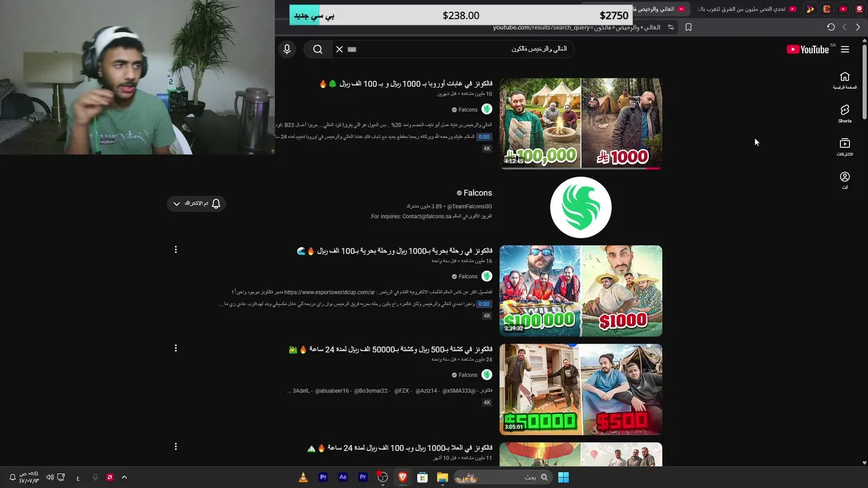
Task: Click the تم الاشتراك subscribed button
Action: [196, 203]
